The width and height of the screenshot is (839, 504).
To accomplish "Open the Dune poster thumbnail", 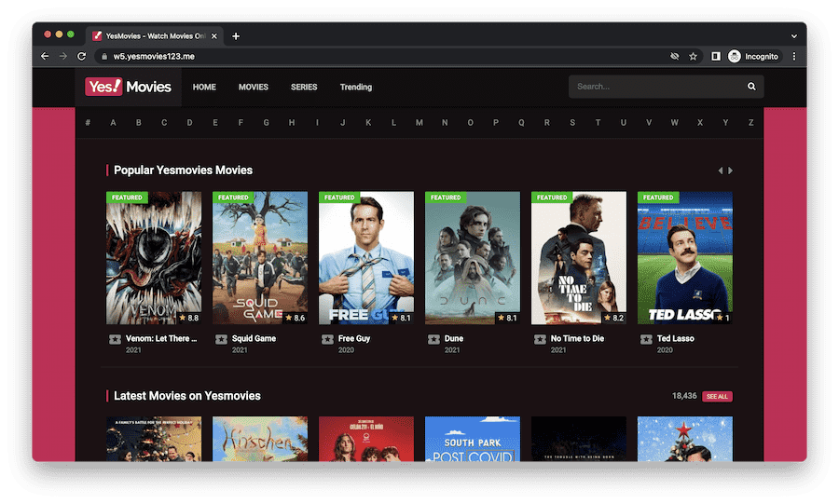I will pyautogui.click(x=473, y=258).
